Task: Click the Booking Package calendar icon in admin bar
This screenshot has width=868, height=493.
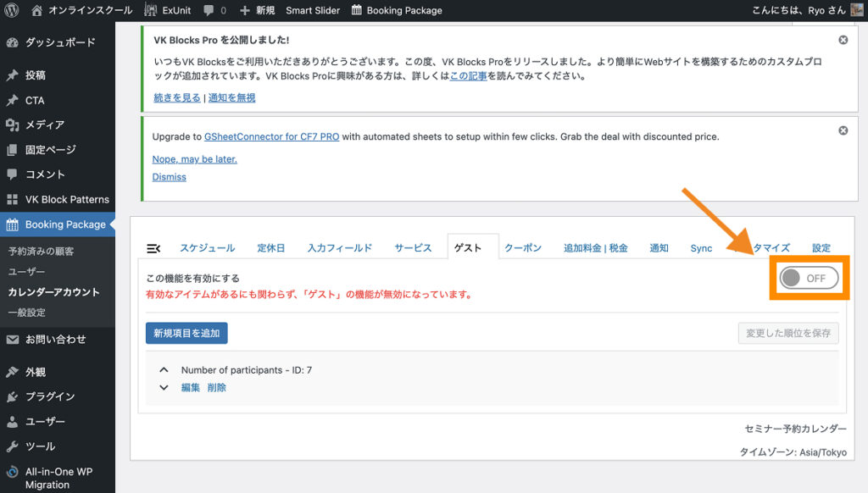Action: coord(357,10)
